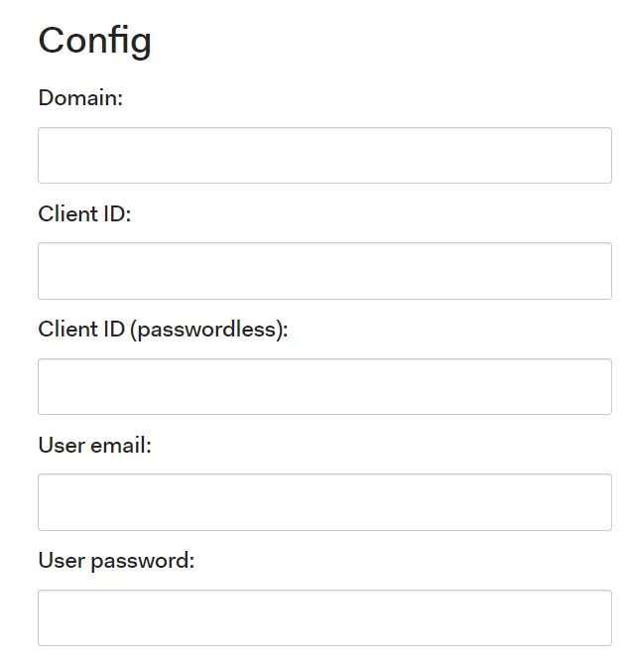Click the "User email:" label
Viewport: 627px width, 672px height.
click(95, 445)
